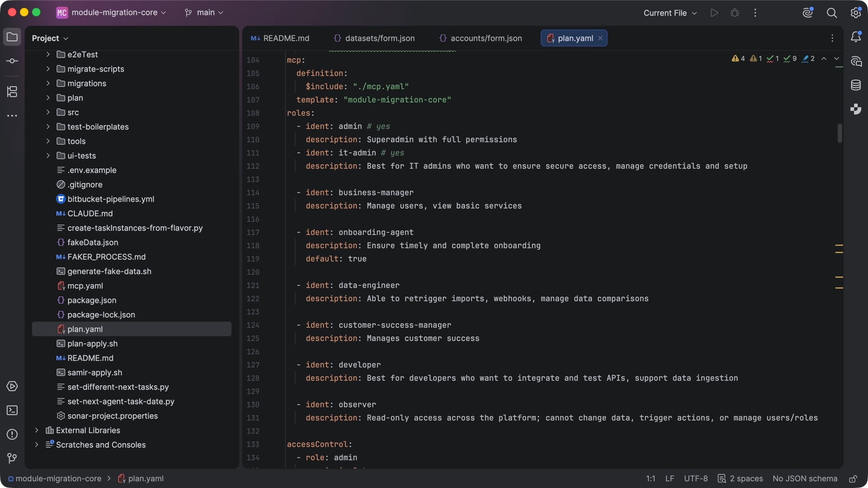Open editor tabs options menu
The image size is (868, 488).
coord(832,38)
